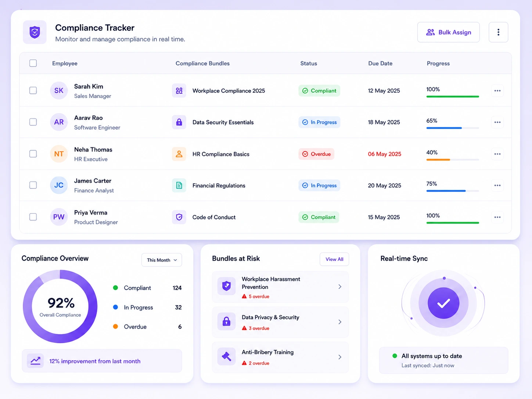Sort by the Progress column header
532x399 pixels.
(438, 63)
